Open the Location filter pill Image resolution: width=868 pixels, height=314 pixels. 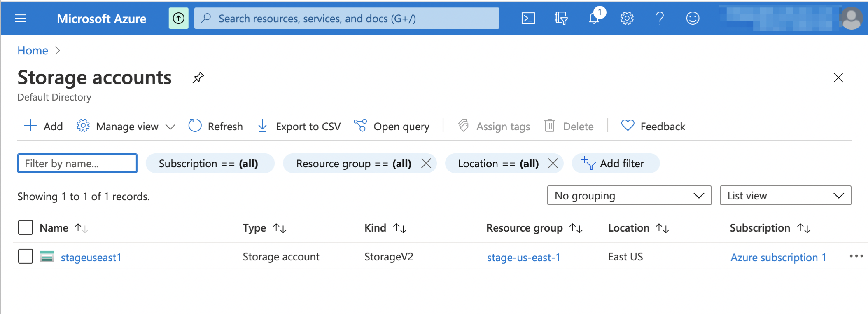point(498,163)
